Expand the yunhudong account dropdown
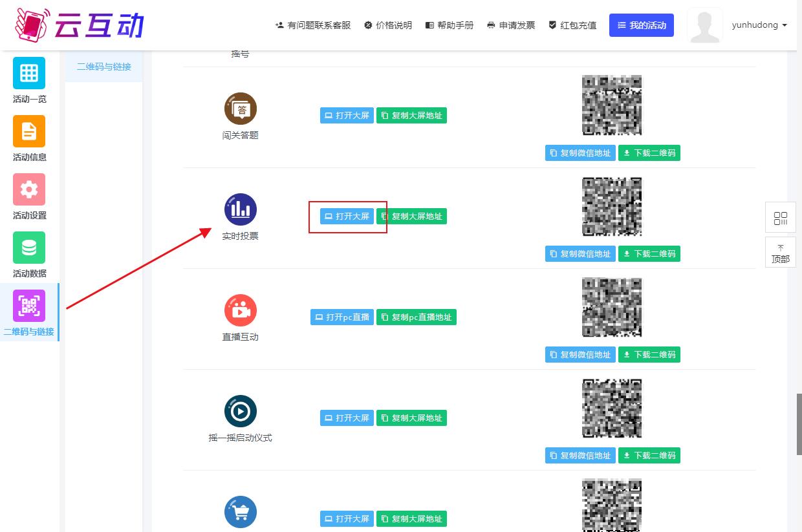Image resolution: width=802 pixels, height=532 pixels. (759, 25)
